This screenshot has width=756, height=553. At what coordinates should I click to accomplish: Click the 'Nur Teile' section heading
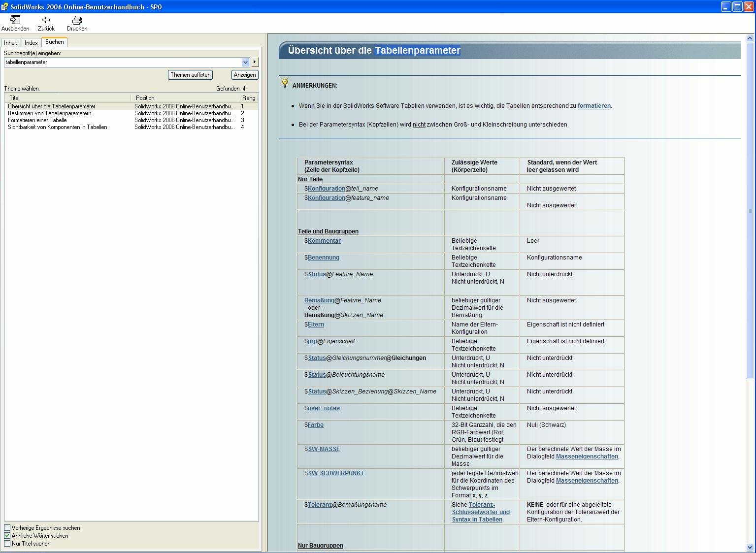(310, 179)
